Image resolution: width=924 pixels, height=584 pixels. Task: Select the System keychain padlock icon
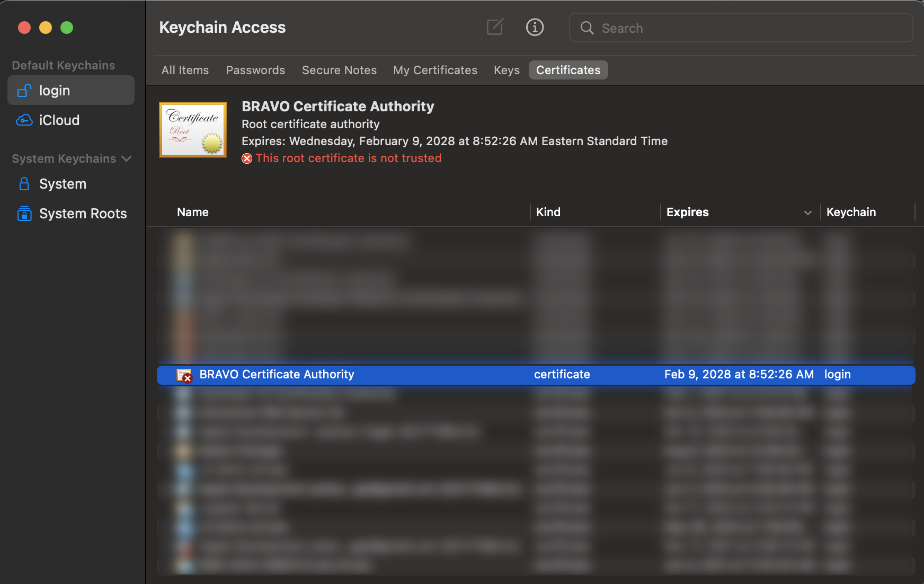click(x=24, y=183)
